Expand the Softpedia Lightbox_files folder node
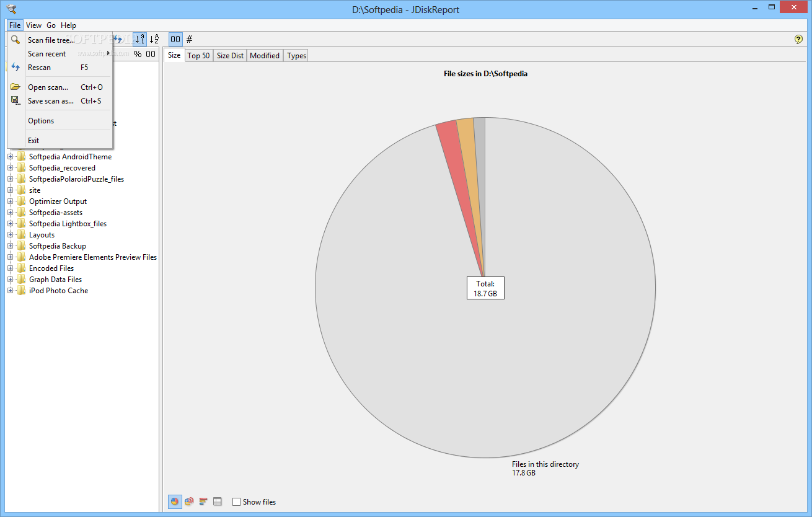Viewport: 812px width, 517px height. (10, 224)
